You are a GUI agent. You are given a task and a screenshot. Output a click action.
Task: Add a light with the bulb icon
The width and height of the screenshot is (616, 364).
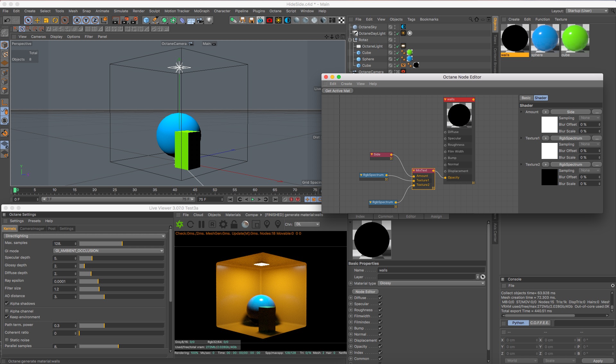(x=209, y=21)
